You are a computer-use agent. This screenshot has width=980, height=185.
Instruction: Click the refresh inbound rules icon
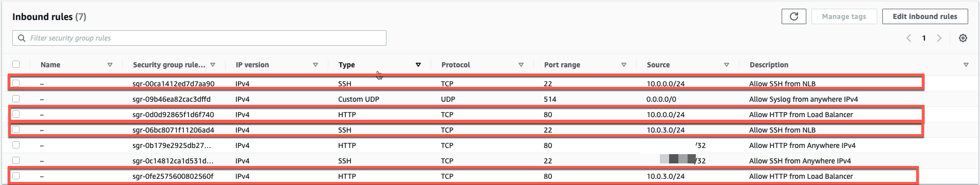click(793, 16)
